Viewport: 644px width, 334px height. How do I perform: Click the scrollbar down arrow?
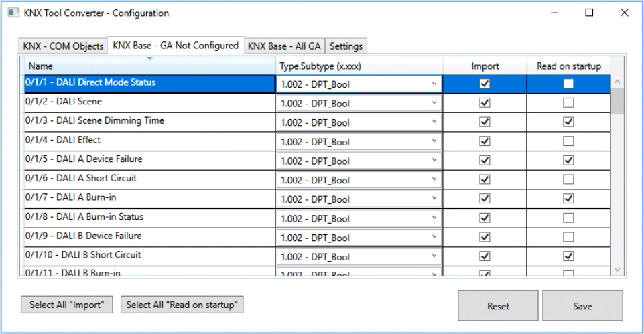[x=617, y=269]
